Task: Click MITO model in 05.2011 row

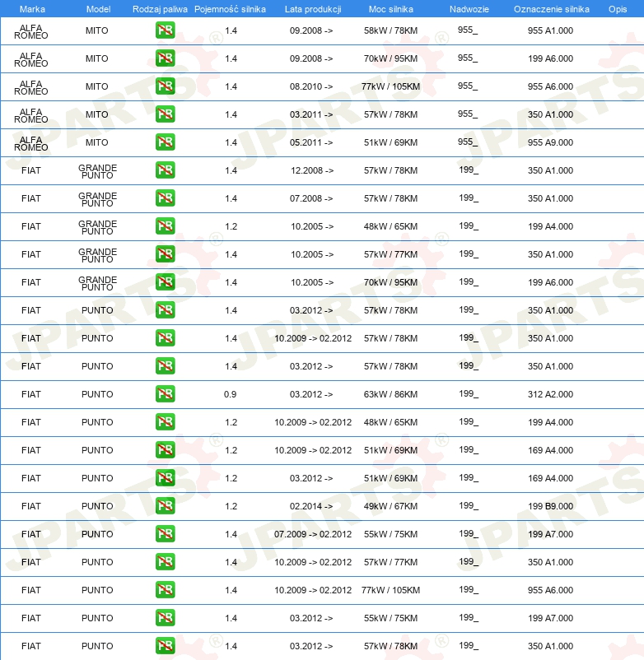Action: pyautogui.click(x=97, y=142)
